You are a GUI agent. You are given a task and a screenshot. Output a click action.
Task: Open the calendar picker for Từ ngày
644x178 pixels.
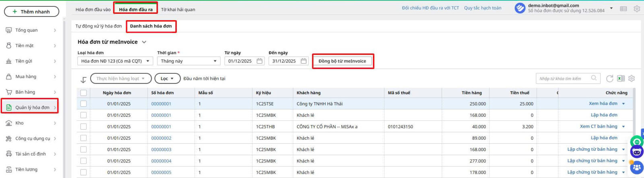coord(260,61)
